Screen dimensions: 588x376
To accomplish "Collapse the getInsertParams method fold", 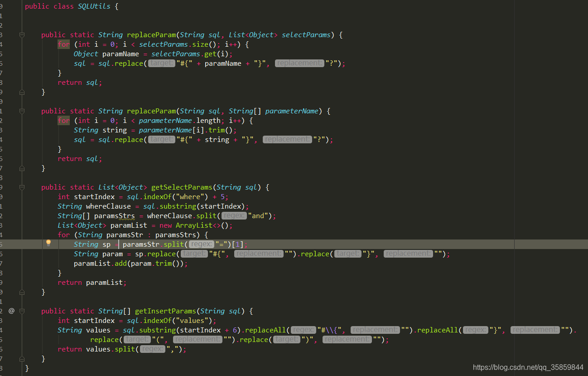I will click(22, 311).
